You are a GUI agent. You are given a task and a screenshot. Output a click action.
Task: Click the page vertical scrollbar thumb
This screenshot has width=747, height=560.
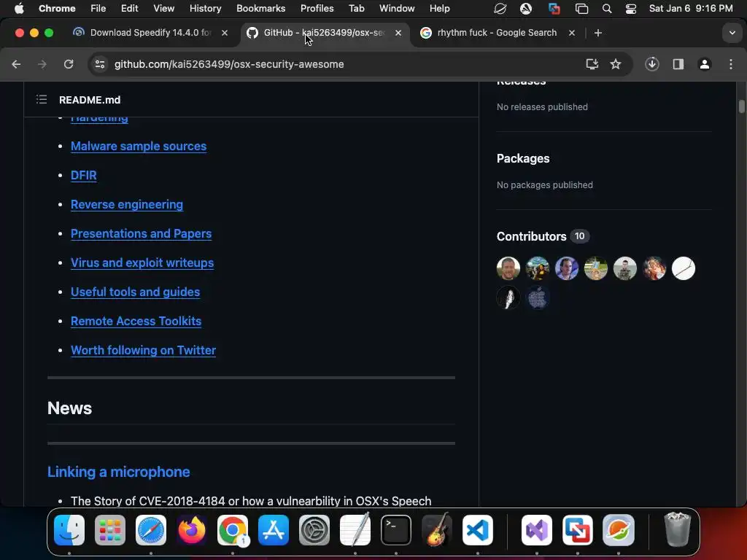(742, 106)
